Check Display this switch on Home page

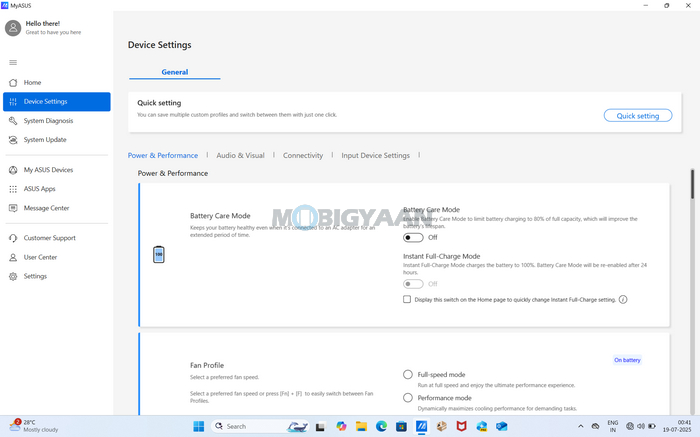pyautogui.click(x=407, y=300)
